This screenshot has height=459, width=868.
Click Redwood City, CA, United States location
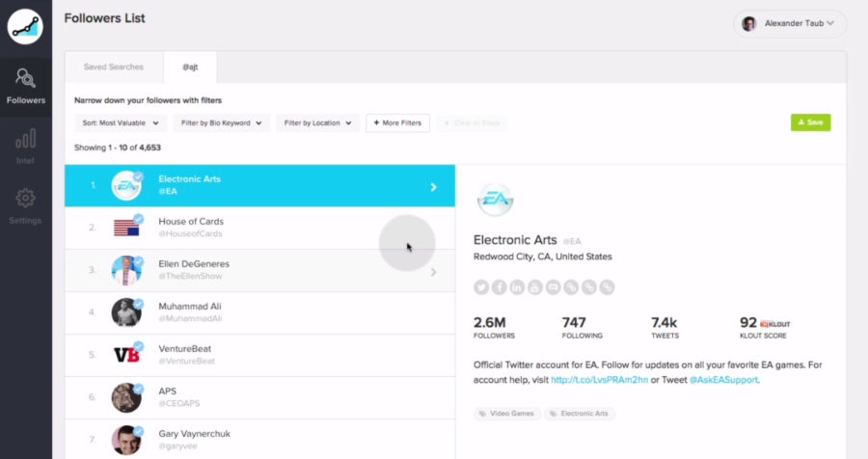[x=542, y=256]
